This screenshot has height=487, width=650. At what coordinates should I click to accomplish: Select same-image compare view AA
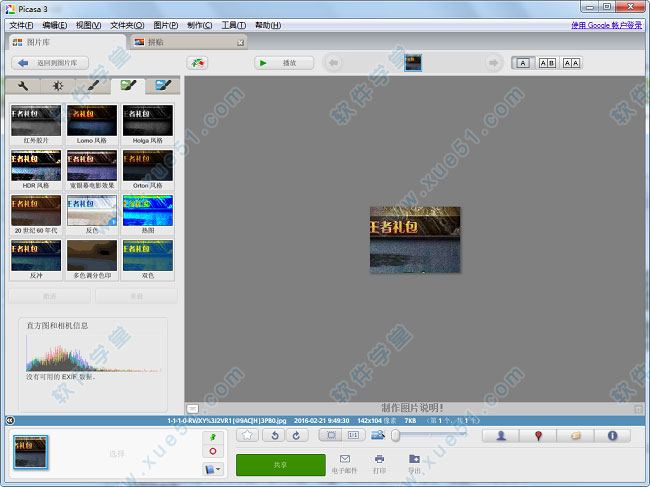571,63
